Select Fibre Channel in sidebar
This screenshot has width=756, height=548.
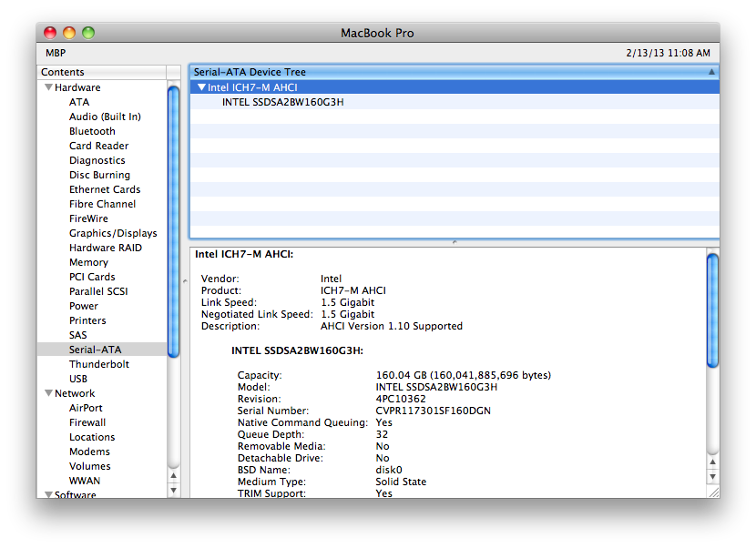click(102, 204)
